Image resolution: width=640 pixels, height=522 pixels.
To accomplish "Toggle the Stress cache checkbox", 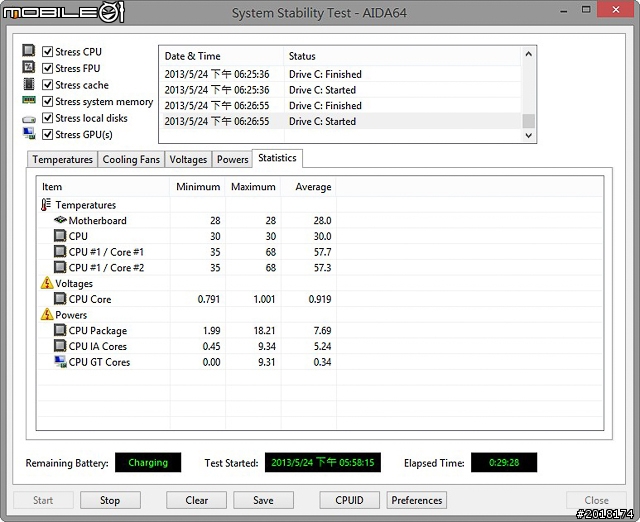I will click(x=48, y=85).
